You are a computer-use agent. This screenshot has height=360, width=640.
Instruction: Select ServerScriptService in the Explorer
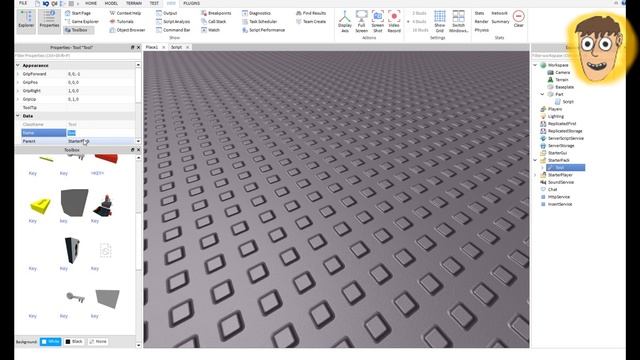coord(566,138)
